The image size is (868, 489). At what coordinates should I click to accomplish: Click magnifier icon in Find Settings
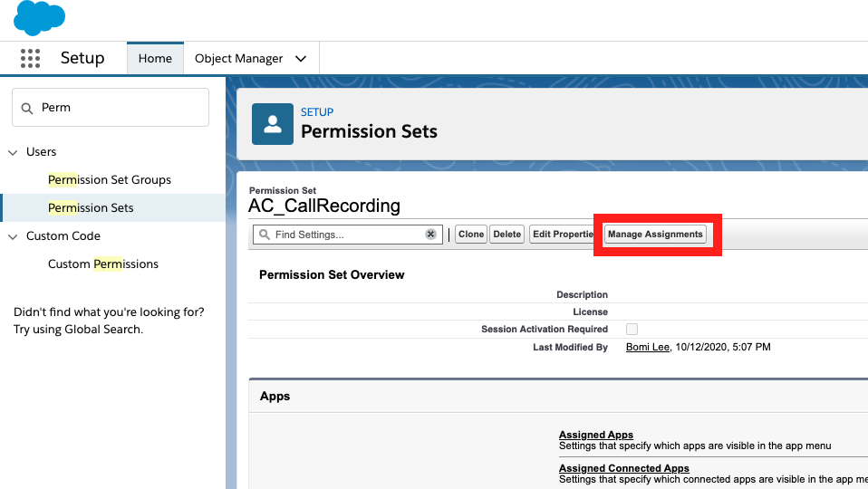tap(265, 235)
